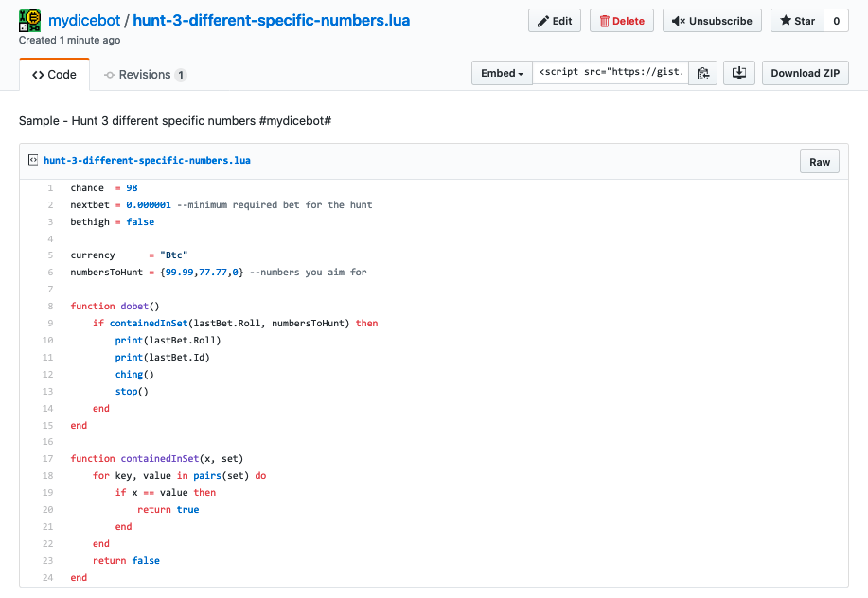Screen dimensions: 868x598
Task: Click the "ching()" call
Action: (134, 375)
